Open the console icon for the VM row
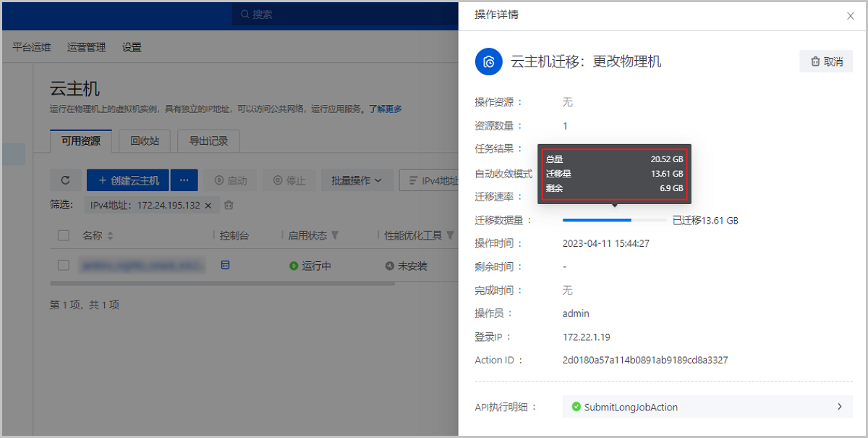This screenshot has height=438, width=868. (x=225, y=266)
